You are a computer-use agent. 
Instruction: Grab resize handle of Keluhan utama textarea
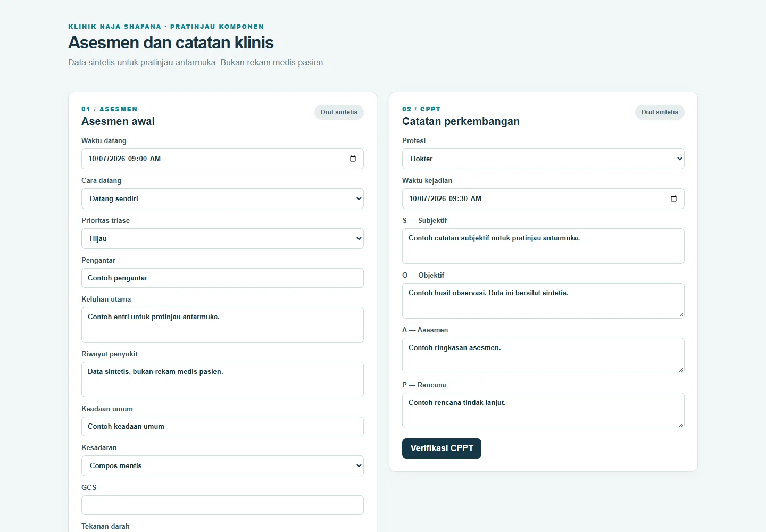[x=360, y=339]
